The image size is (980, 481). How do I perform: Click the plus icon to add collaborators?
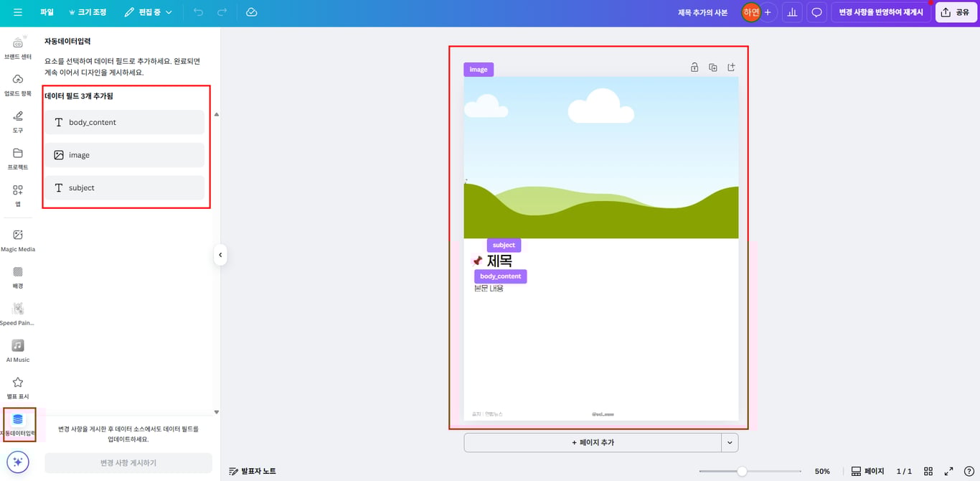(x=768, y=12)
